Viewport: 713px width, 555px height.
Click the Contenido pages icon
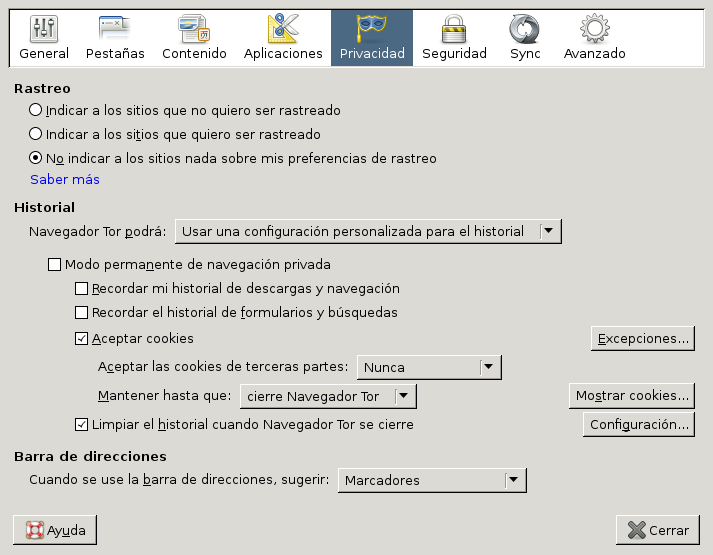(x=194, y=29)
